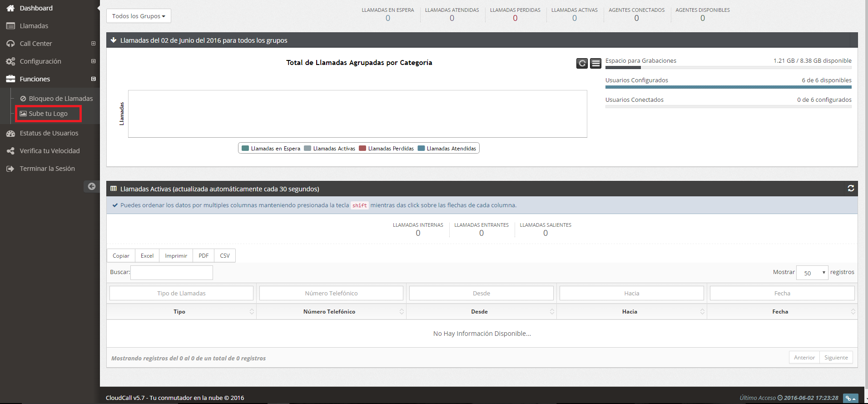868x404 pixels.
Task: Click the Buscar search field
Action: click(x=172, y=273)
